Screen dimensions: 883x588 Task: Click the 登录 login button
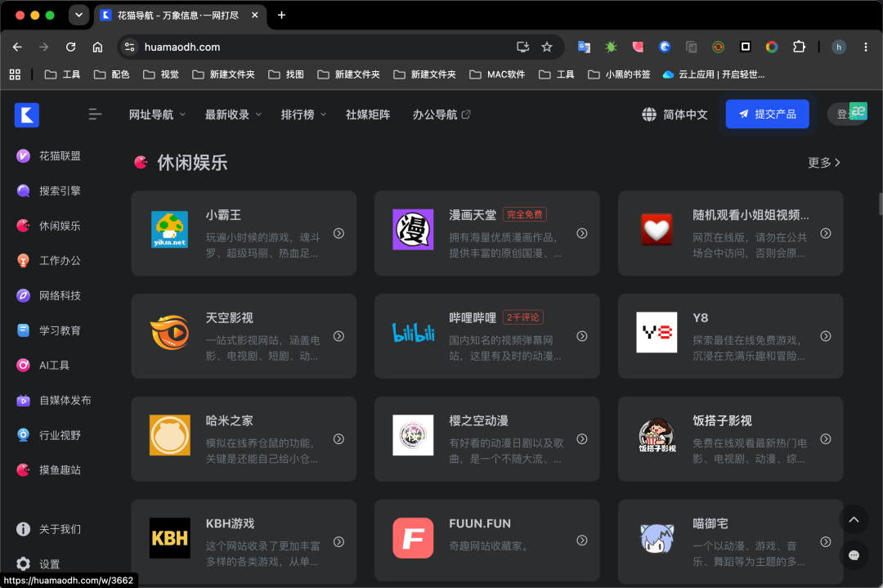tap(846, 114)
